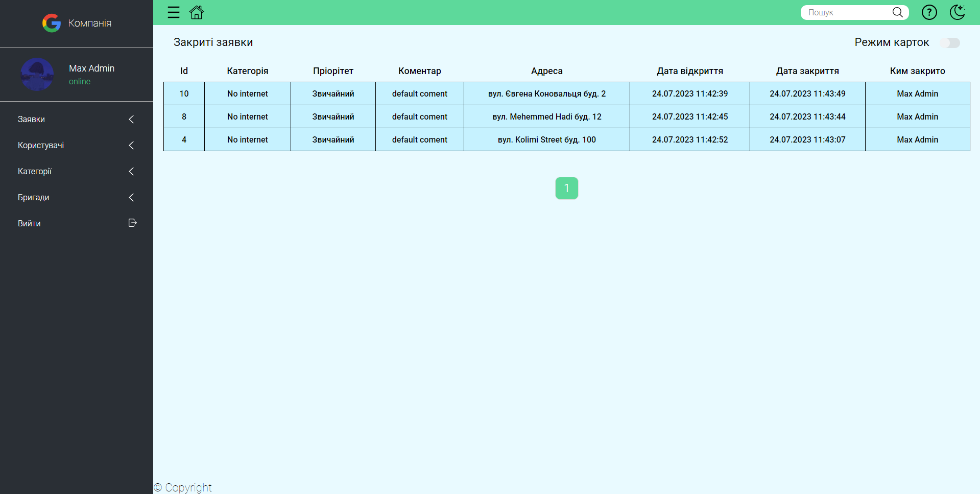
Task: Open the hamburger navigation menu
Action: [x=174, y=12]
